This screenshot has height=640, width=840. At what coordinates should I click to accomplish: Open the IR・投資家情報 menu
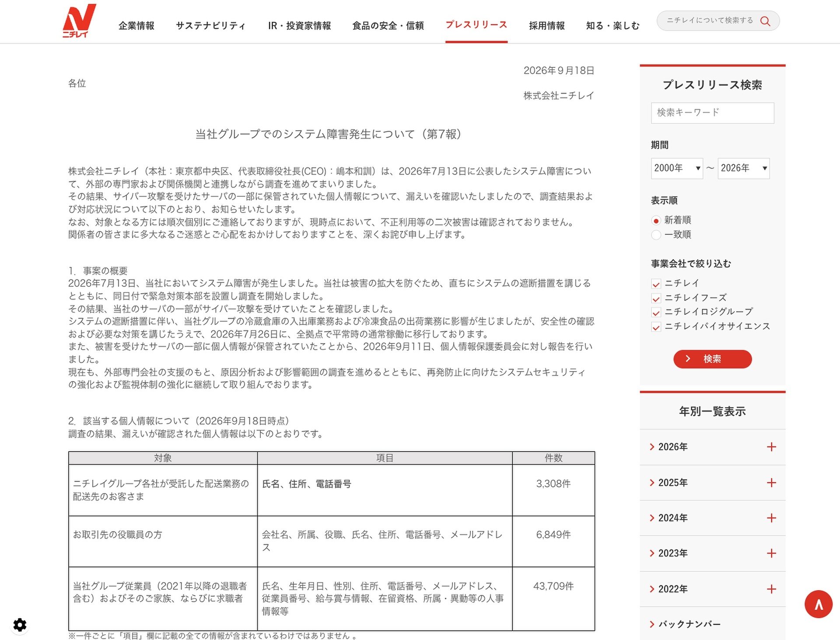point(300,26)
